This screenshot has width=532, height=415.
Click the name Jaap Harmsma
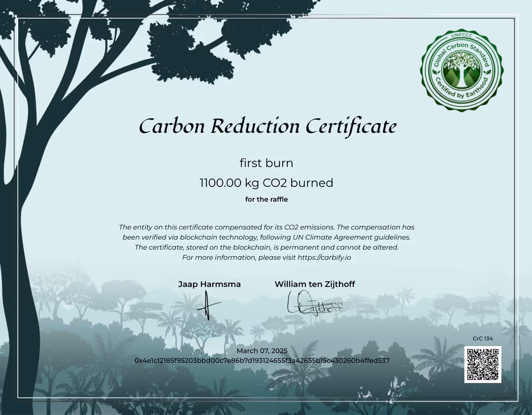pos(209,284)
